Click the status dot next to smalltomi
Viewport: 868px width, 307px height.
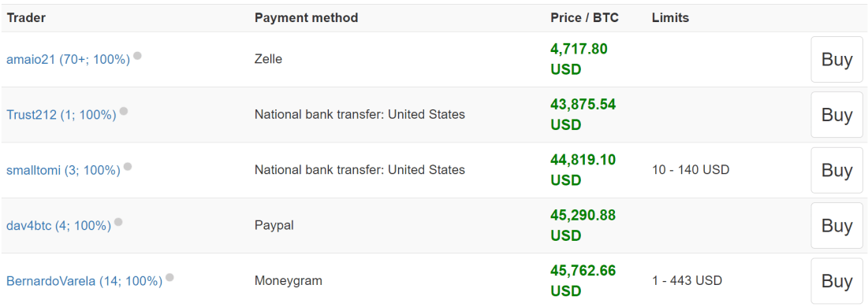(127, 166)
